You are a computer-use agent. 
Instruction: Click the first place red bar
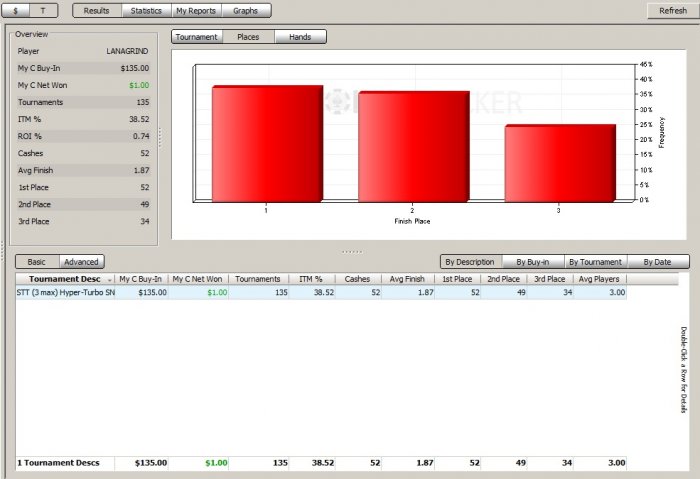tap(267, 144)
